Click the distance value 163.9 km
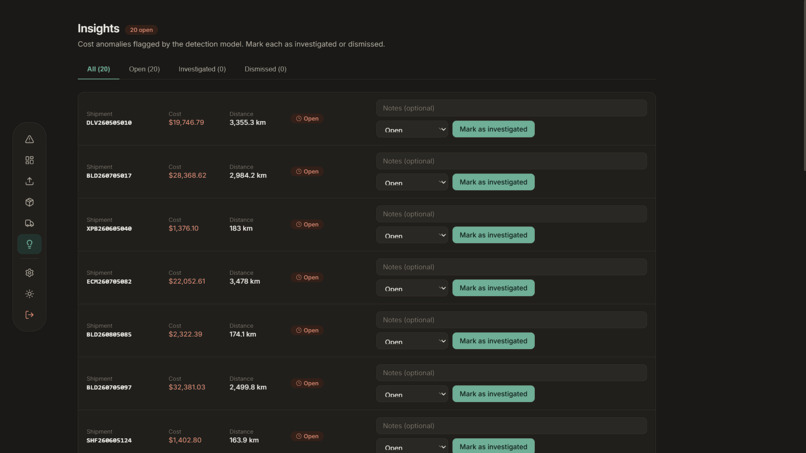806x453 pixels. [244, 440]
